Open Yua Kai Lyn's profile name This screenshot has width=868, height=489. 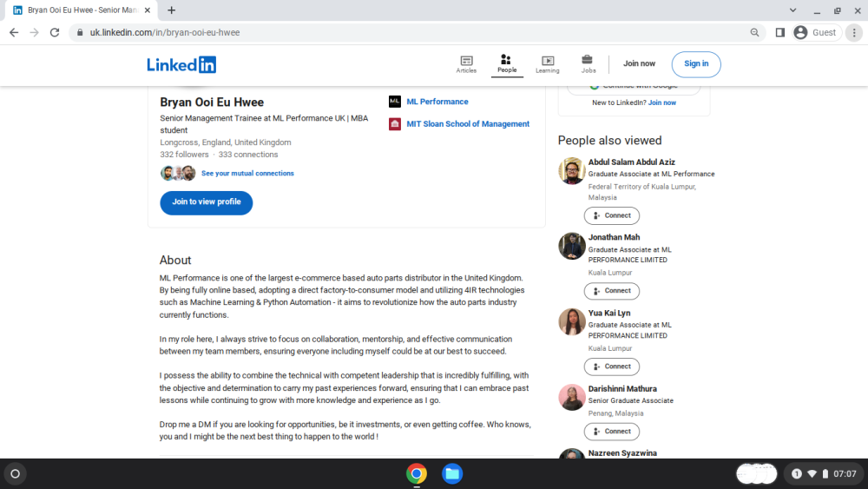point(609,313)
